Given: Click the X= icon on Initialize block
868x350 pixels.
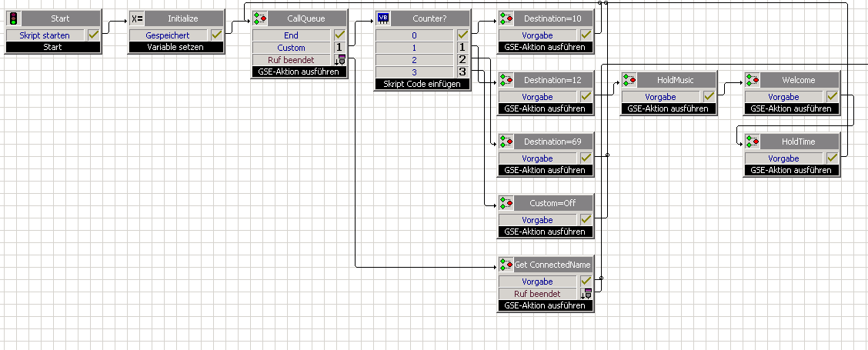Looking at the screenshot, I should (x=136, y=18).
